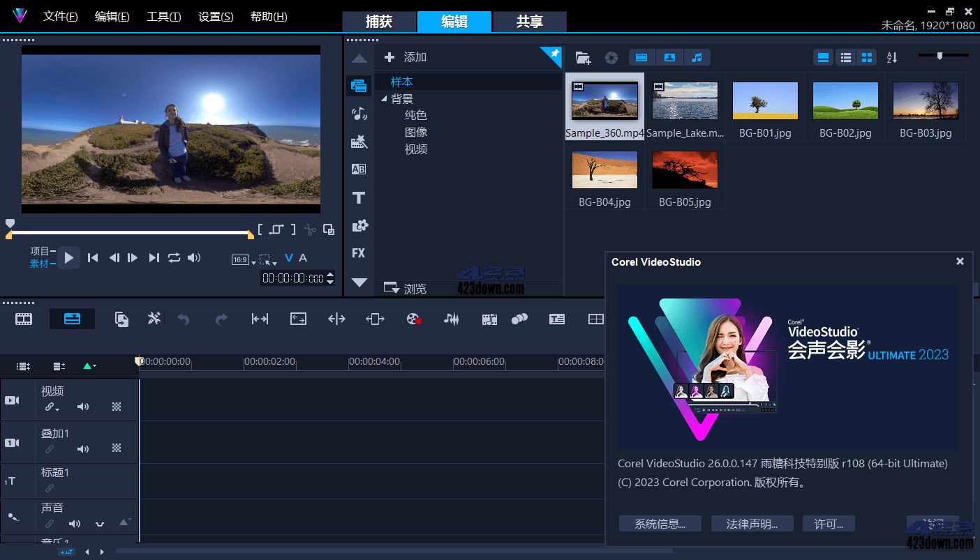
Task: Switch to the 共享 tab
Action: [529, 22]
